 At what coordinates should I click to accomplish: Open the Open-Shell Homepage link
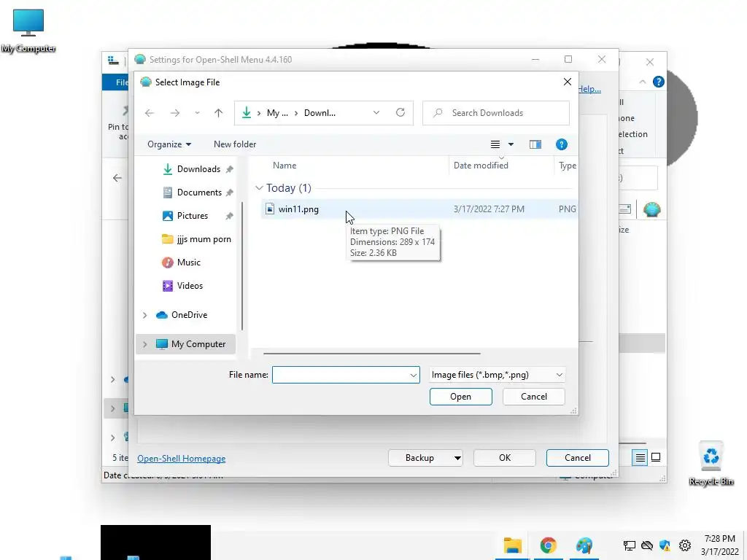click(x=181, y=459)
